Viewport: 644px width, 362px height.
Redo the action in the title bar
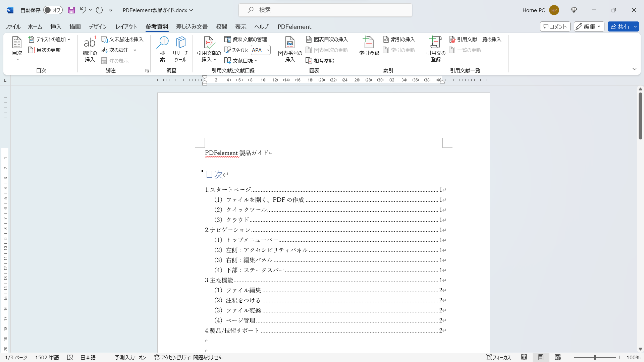click(99, 10)
